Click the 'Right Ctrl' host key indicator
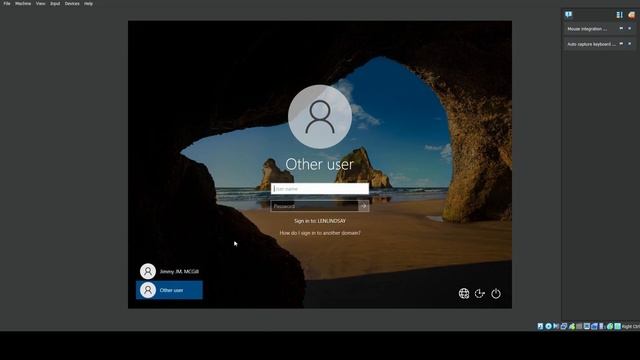 631,326
